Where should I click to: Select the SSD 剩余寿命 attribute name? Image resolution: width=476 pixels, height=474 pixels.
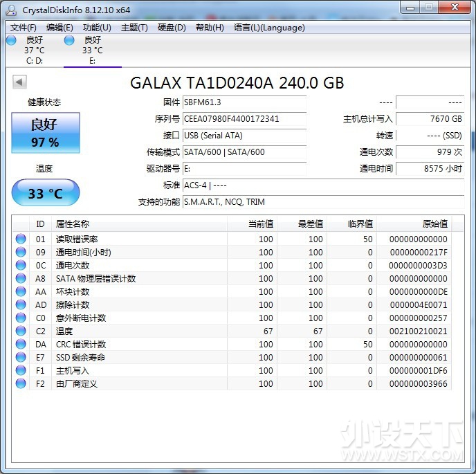coord(80,358)
